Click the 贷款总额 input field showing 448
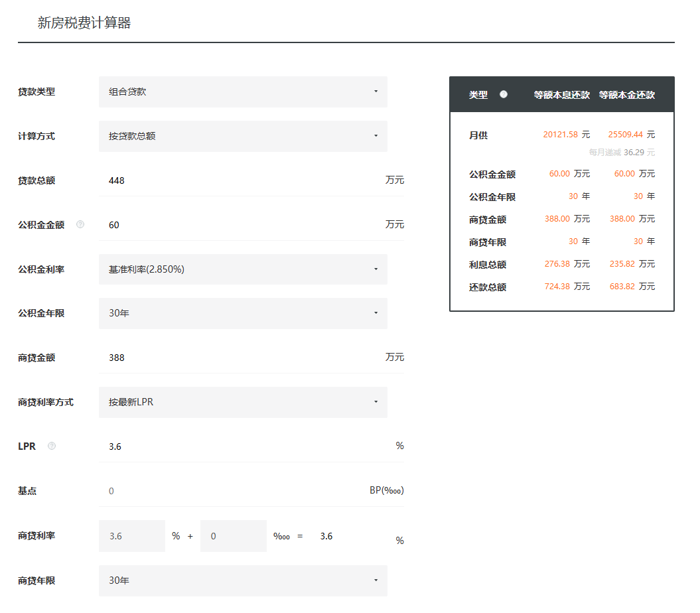Viewport: 700px width, 613px height. 239,180
